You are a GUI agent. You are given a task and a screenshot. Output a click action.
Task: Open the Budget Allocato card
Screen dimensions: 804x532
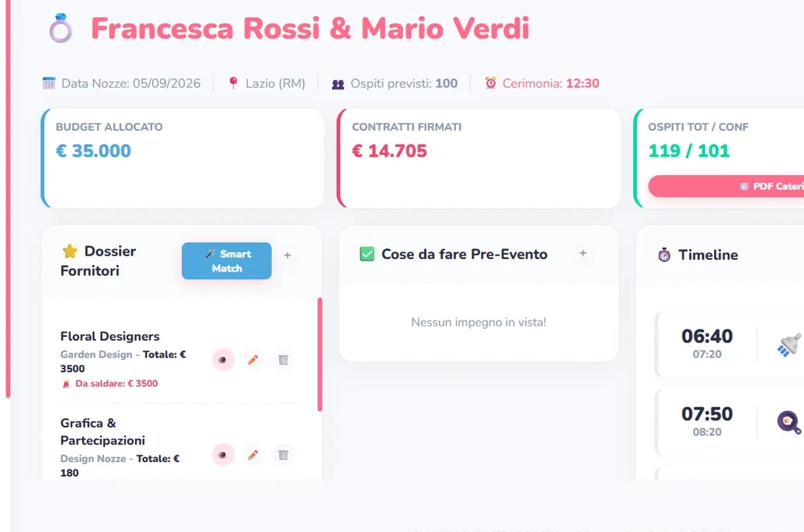(183, 158)
